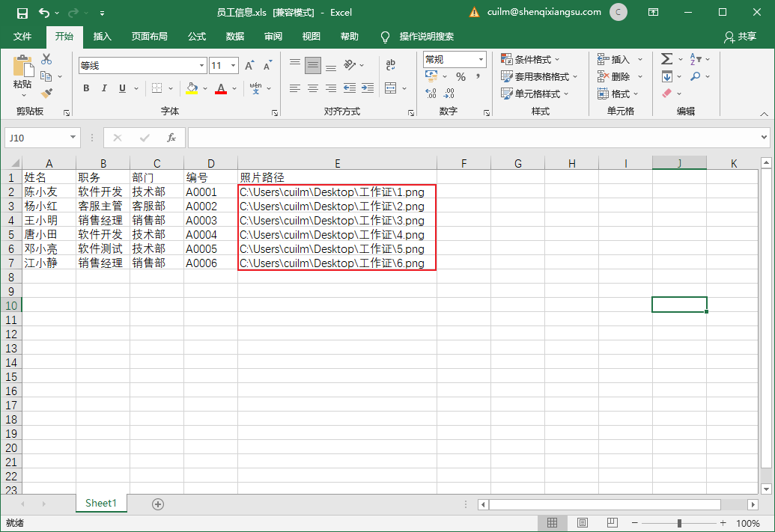Click the AutoSum sigma icon
The image size is (775, 532).
(666, 59)
